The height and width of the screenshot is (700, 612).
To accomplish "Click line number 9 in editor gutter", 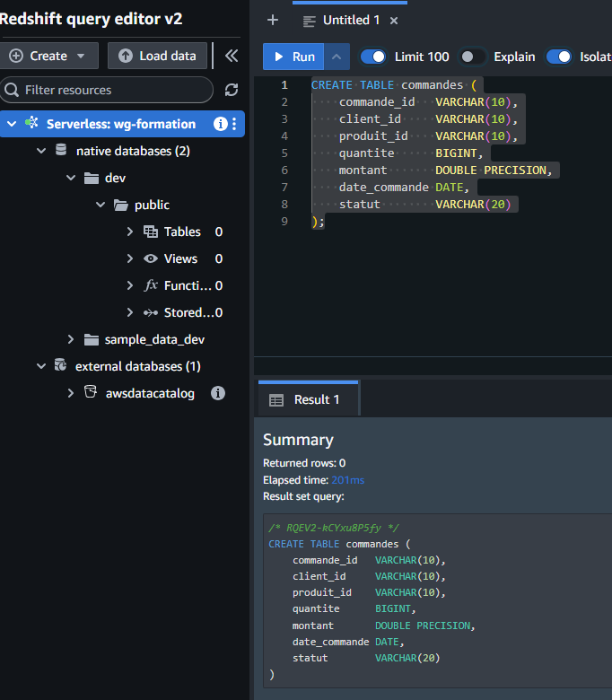I will (x=284, y=221).
